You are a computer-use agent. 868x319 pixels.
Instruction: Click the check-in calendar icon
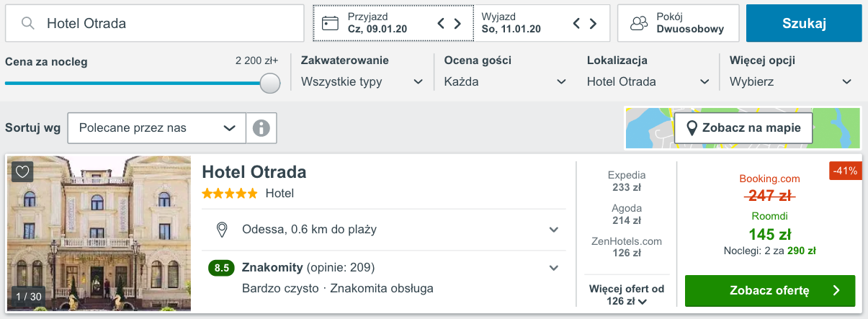coord(330,23)
